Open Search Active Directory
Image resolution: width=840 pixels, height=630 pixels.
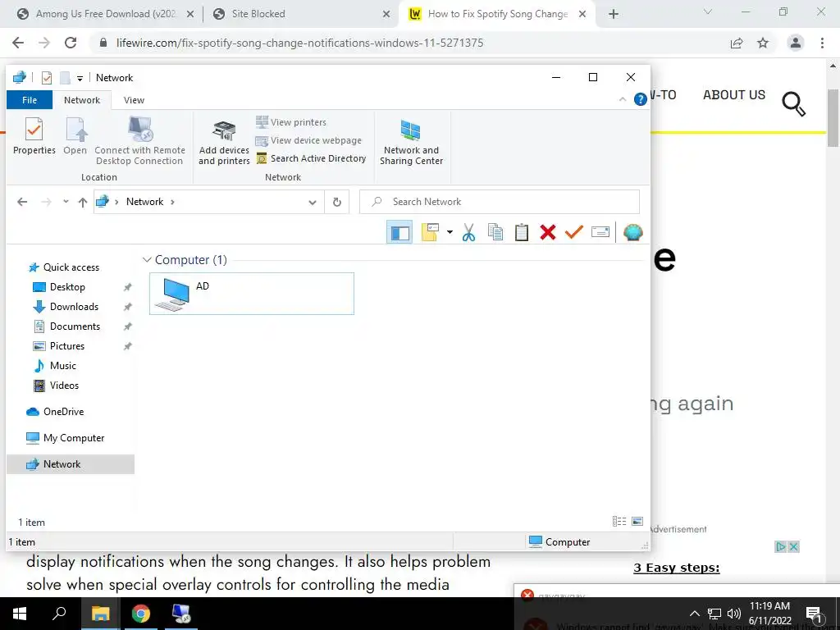[311, 158]
